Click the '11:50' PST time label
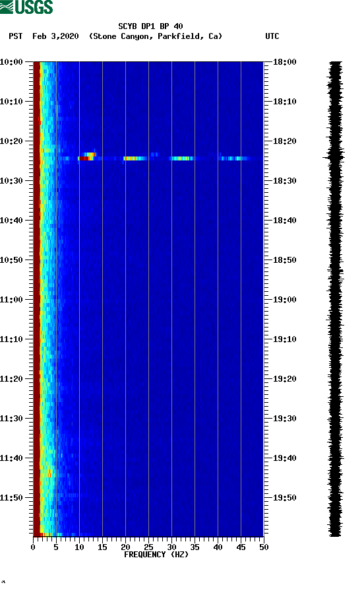This screenshot has width=364, height=589. click(11, 498)
